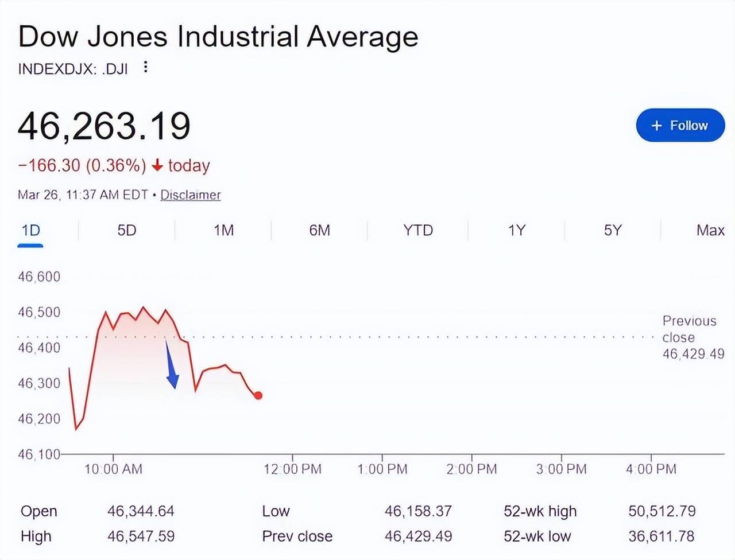Click the Dow Jones Industrial Average title
The image size is (735, 560).
[218, 37]
